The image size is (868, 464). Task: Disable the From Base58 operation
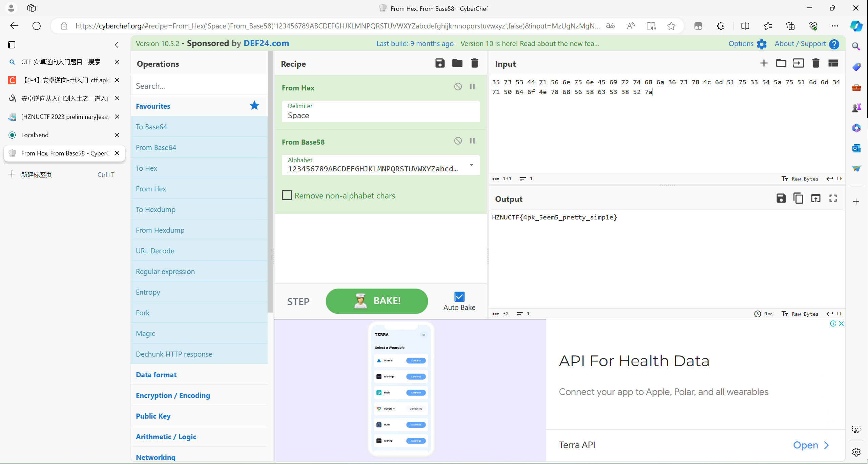[458, 141]
